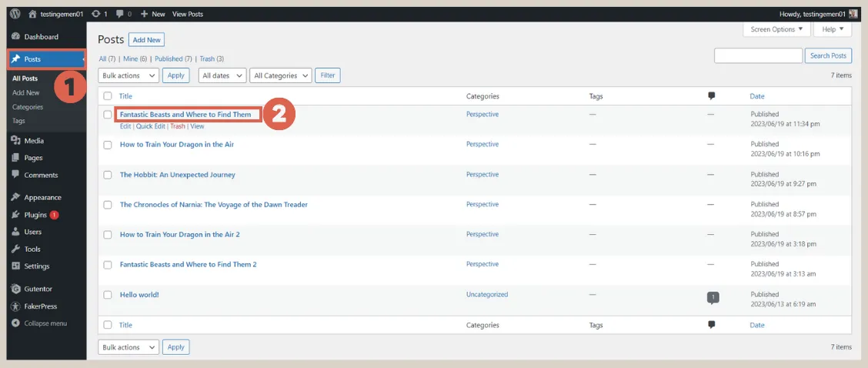
Task: Check Fantastic Beasts and Where to Find Them
Action: click(108, 115)
